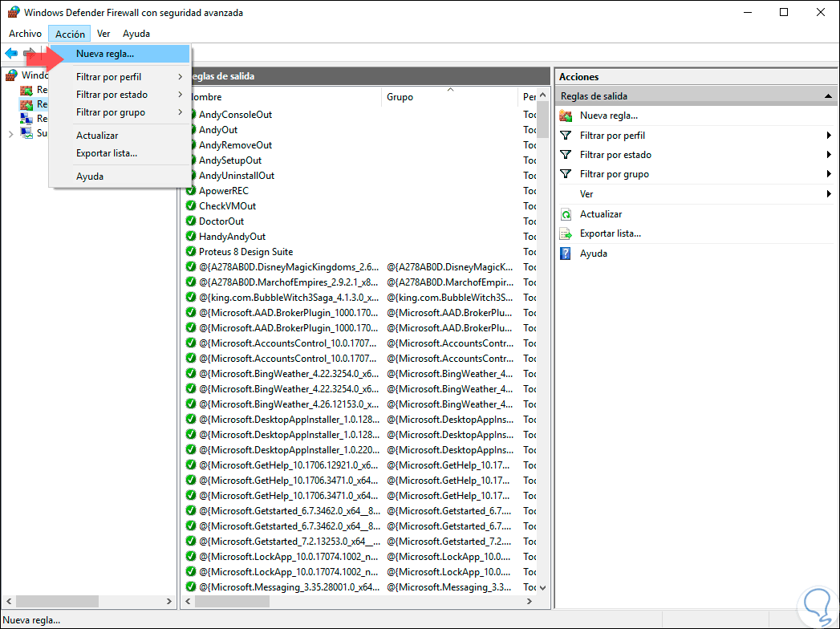Screen dimensions: 840x629
Task: Click Exportar lista... in the Acciones pane
Action: point(611,233)
